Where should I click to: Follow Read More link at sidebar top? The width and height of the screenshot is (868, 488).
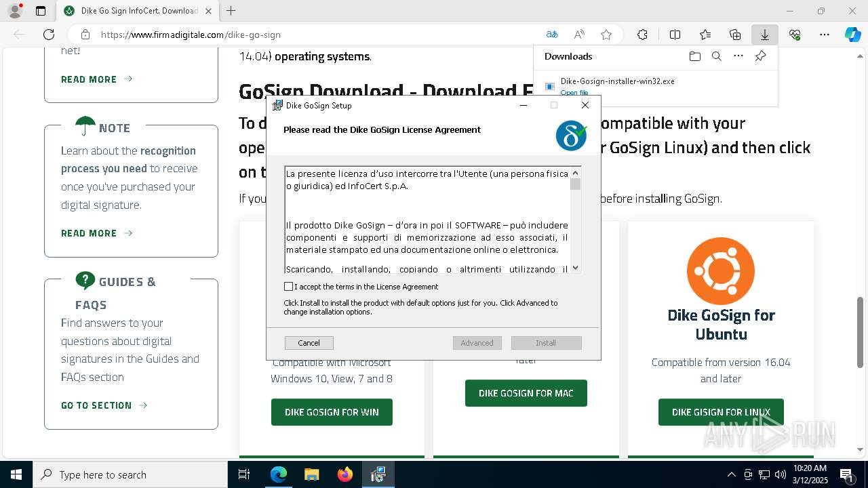[96, 79]
